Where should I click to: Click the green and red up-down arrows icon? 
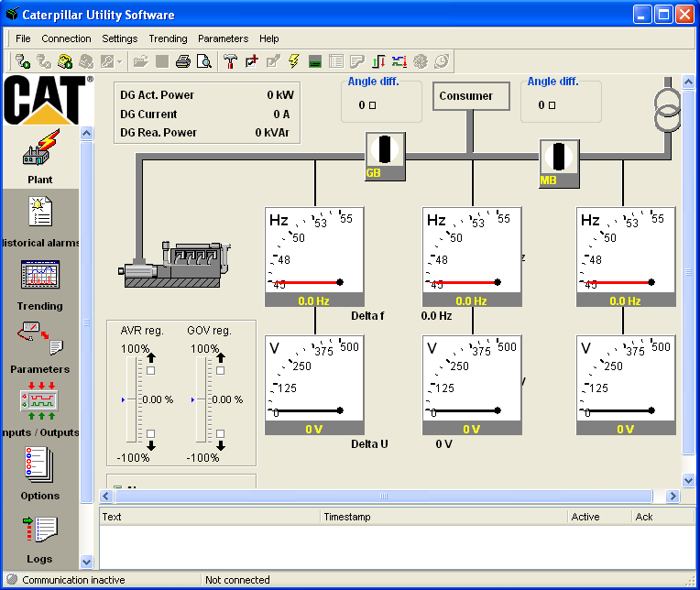pos(378,61)
